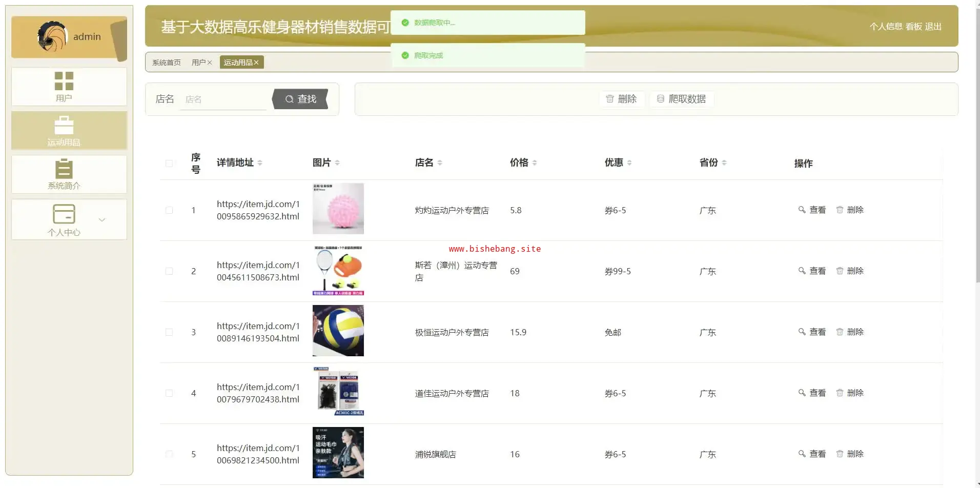Click the 删除 trash icon for row 1
980x488 pixels.
click(x=840, y=210)
